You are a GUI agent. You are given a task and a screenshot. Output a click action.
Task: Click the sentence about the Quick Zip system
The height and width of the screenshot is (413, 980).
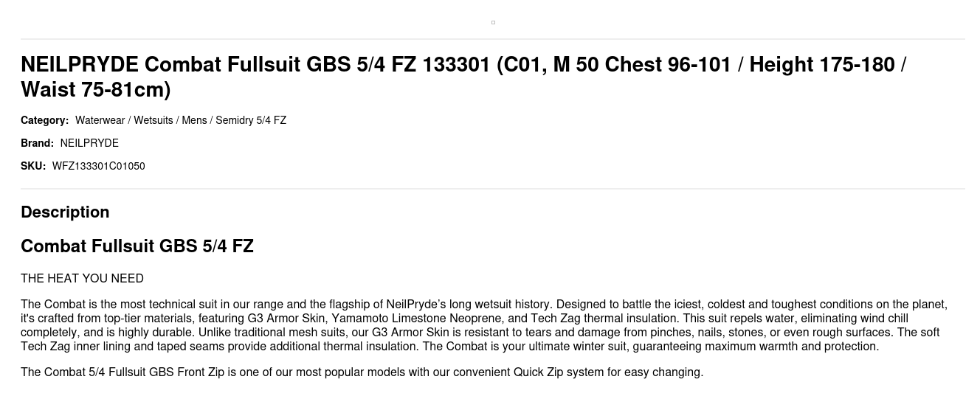pyautogui.click(x=362, y=372)
